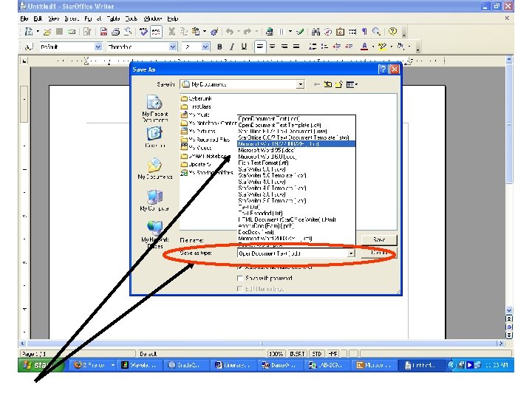Screen dimensions: 532x399
Task: Click Spellcheck ABC checkmark icon in Writer toolbar
Action: pos(143,32)
